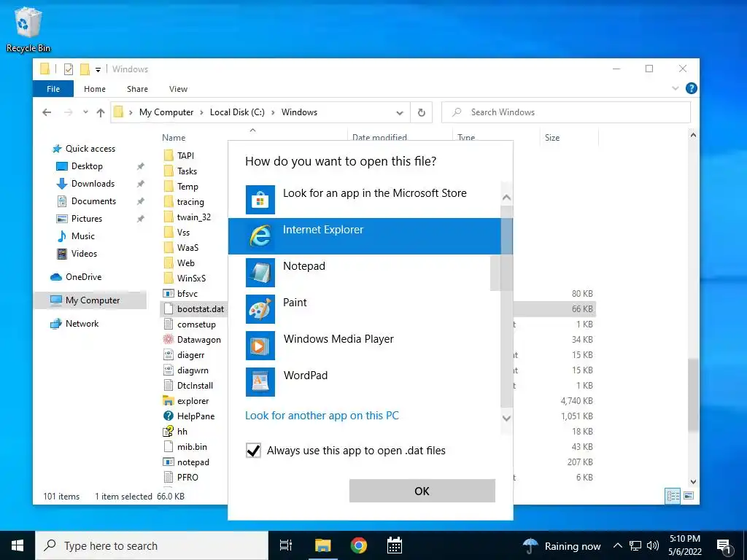The height and width of the screenshot is (560, 747).
Task: Click the Videos film icon in sidebar
Action: (x=62, y=254)
